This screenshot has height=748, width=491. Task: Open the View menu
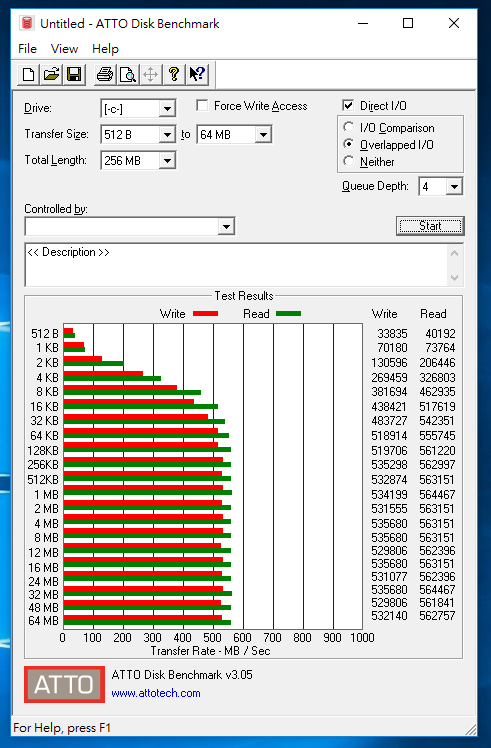[x=64, y=49]
